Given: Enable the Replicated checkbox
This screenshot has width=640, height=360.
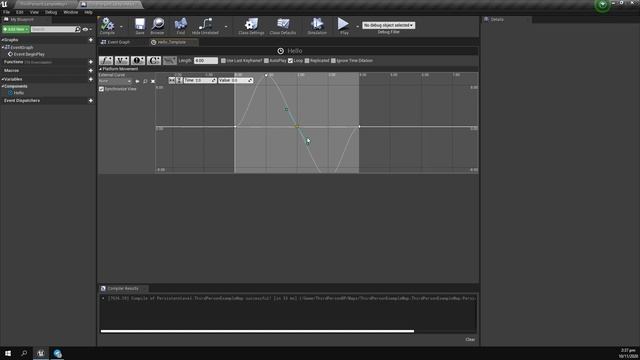Looking at the screenshot, I should point(307,60).
